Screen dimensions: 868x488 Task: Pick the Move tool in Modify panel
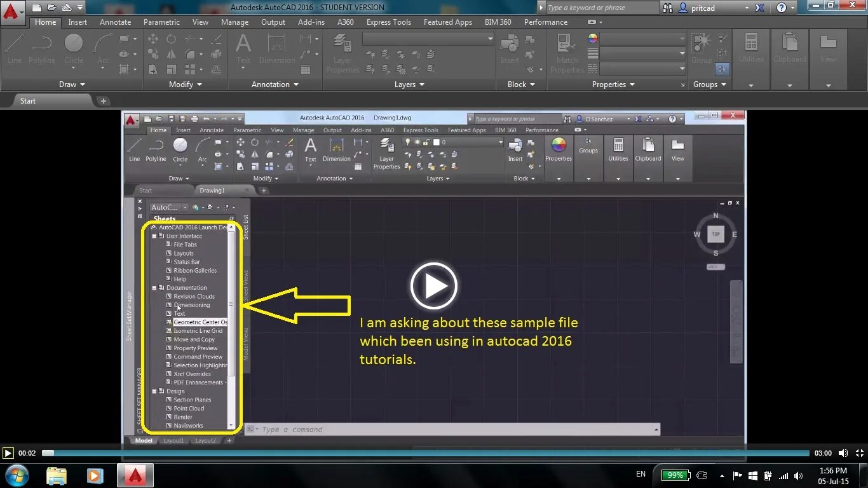(153, 39)
